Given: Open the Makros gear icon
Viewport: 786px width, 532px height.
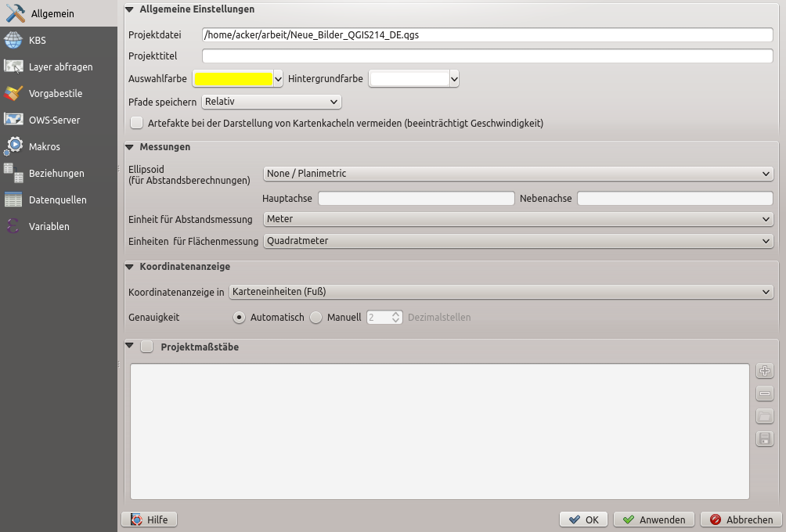Looking at the screenshot, I should point(13,146).
